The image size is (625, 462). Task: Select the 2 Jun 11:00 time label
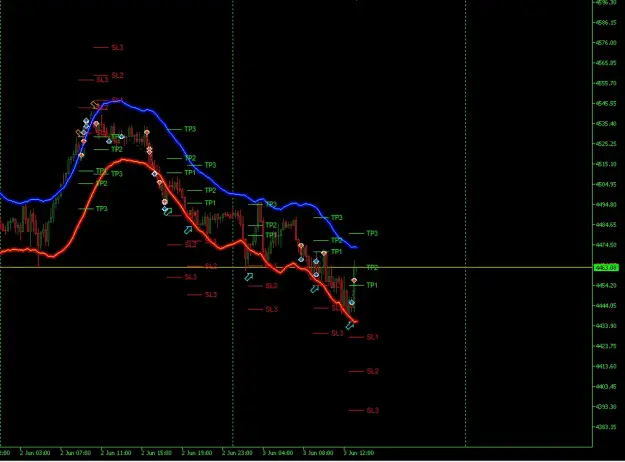point(116,453)
